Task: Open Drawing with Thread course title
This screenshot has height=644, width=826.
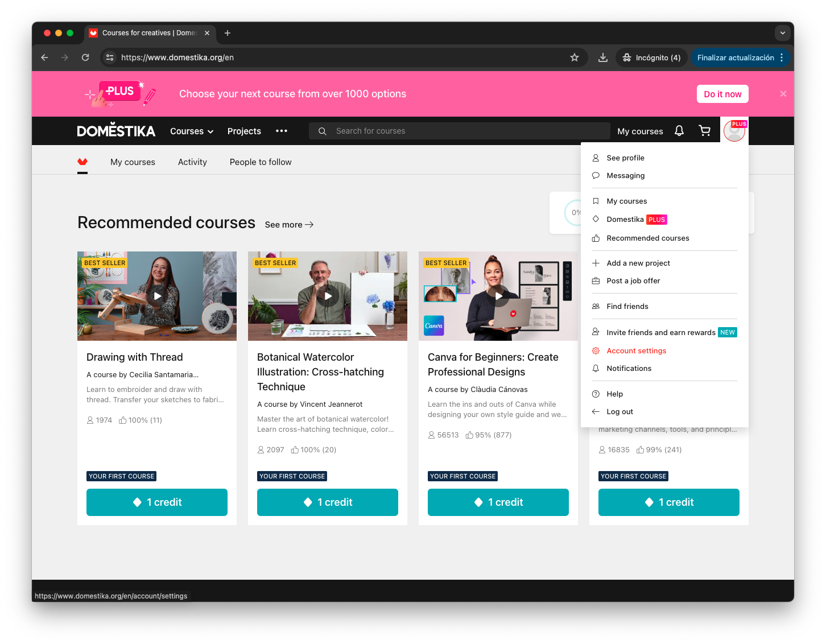Action: (135, 357)
